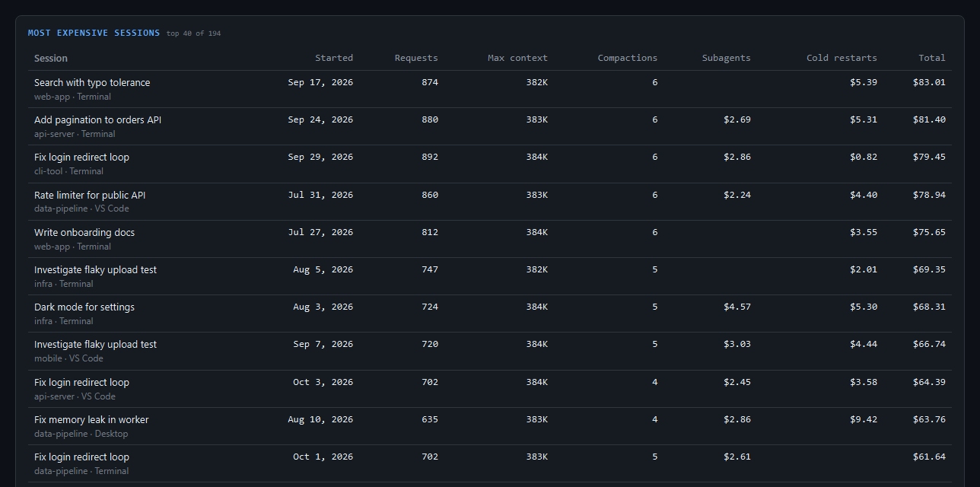980x487 pixels.
Task: Click the 812 requests value
Action: pyautogui.click(x=430, y=232)
